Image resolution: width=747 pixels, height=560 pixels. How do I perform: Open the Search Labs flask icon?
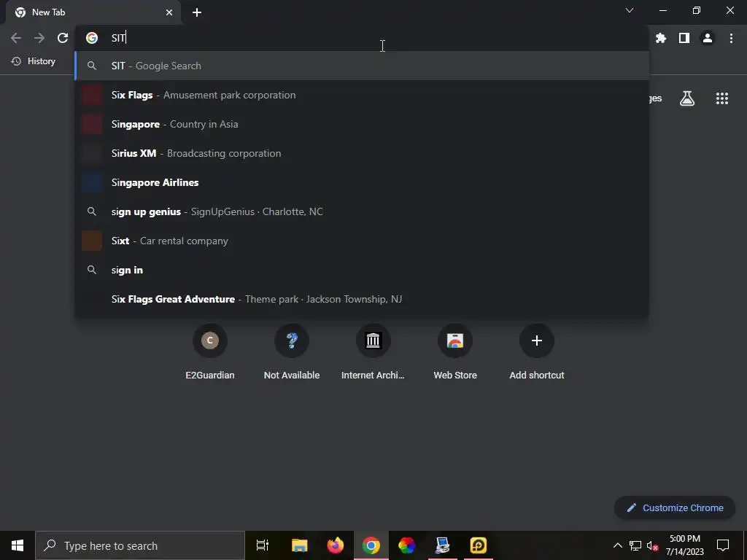pyautogui.click(x=687, y=98)
